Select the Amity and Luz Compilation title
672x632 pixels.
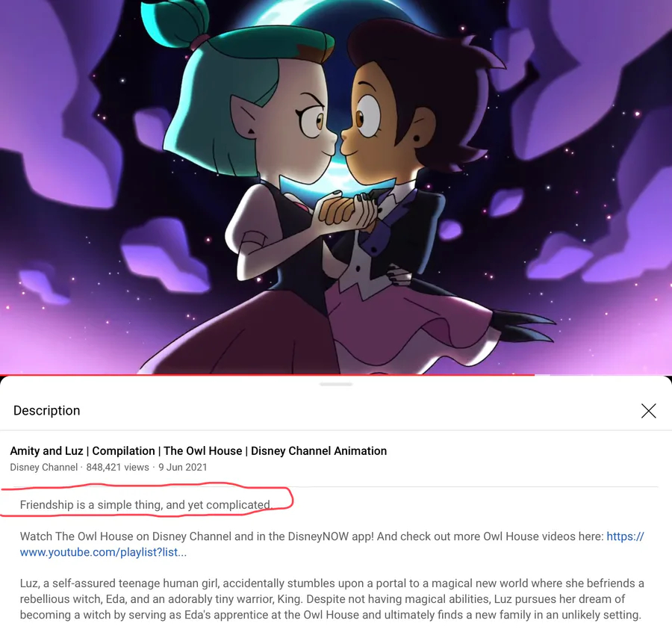pyautogui.click(x=199, y=451)
